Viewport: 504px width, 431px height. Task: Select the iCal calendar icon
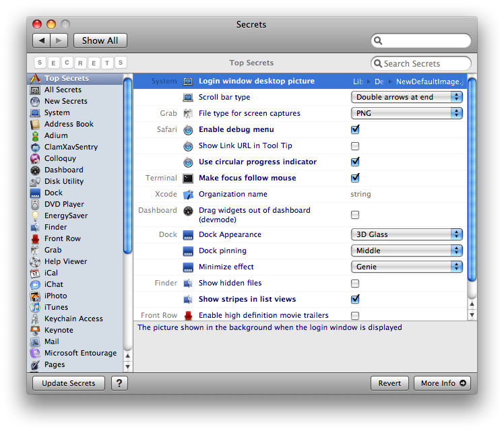pyautogui.click(x=35, y=273)
